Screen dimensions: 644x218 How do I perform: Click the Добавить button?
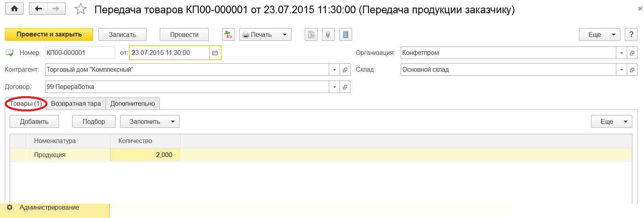point(34,121)
